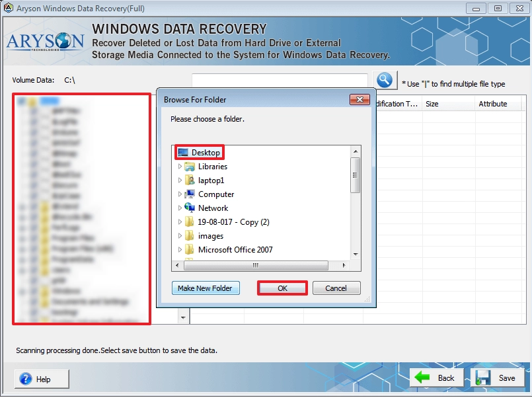This screenshot has height=398, width=532.
Task: Click OK in Browse For Folder
Action: (x=282, y=288)
